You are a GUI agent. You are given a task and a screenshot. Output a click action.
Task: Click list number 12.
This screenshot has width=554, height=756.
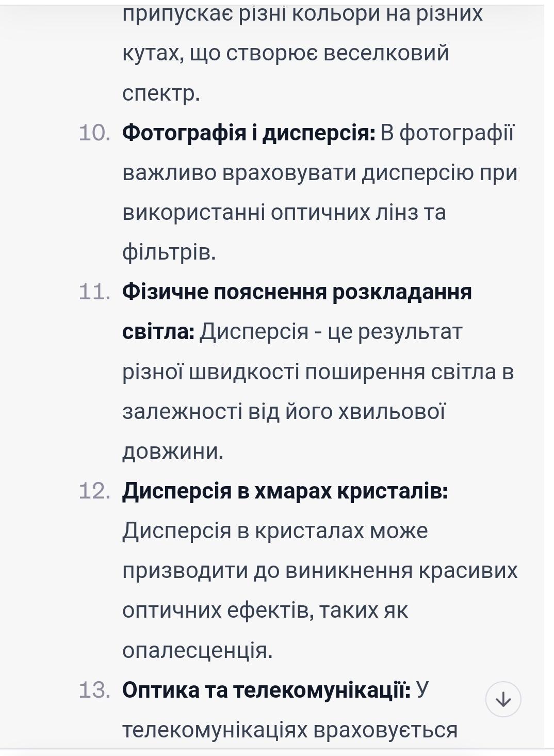point(94,491)
